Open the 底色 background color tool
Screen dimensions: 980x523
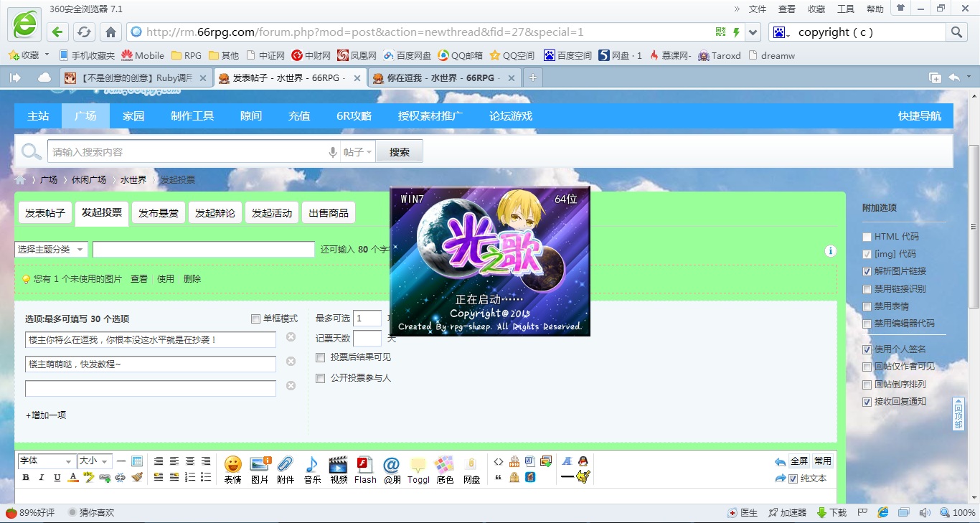click(445, 469)
